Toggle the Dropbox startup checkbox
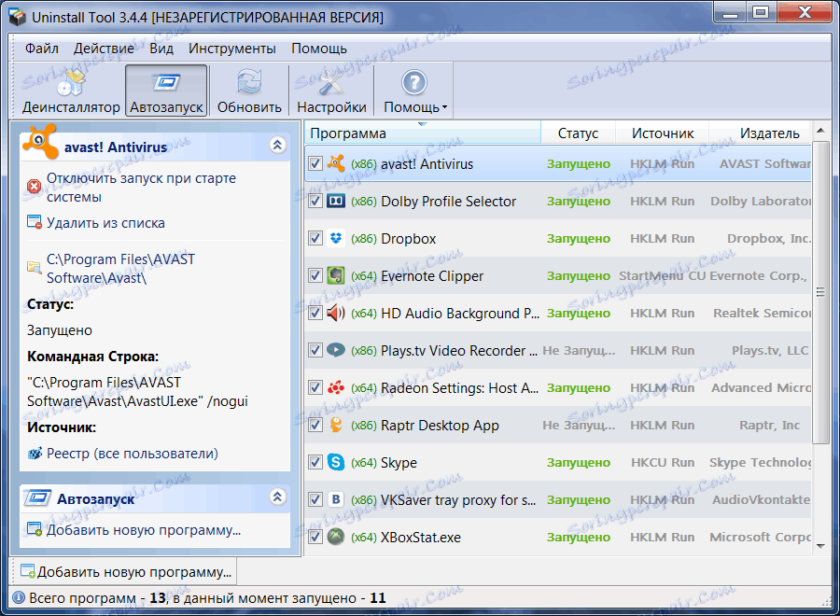This screenshot has width=840, height=616. click(315, 238)
